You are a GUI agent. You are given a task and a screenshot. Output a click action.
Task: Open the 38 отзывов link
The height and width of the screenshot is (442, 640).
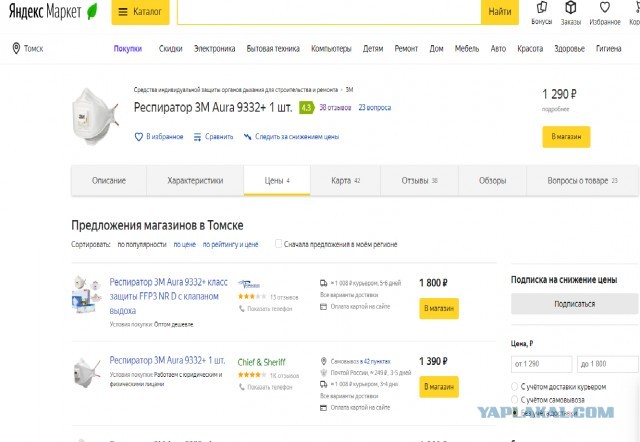click(x=335, y=108)
